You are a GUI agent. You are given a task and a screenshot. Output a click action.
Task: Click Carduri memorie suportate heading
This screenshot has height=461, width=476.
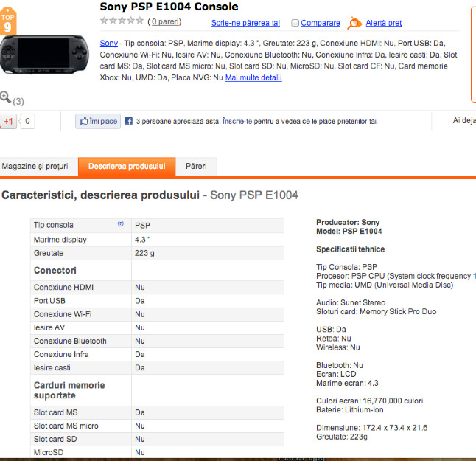tap(69, 390)
